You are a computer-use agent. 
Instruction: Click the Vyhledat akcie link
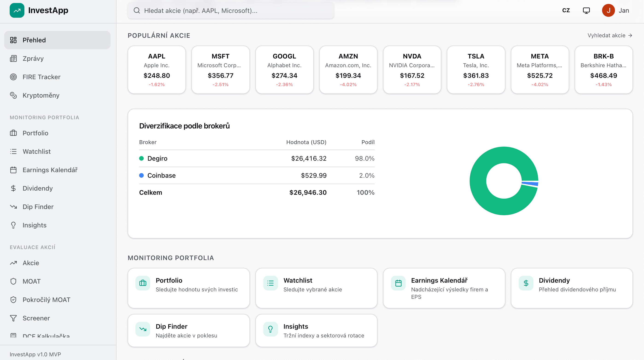click(x=609, y=35)
